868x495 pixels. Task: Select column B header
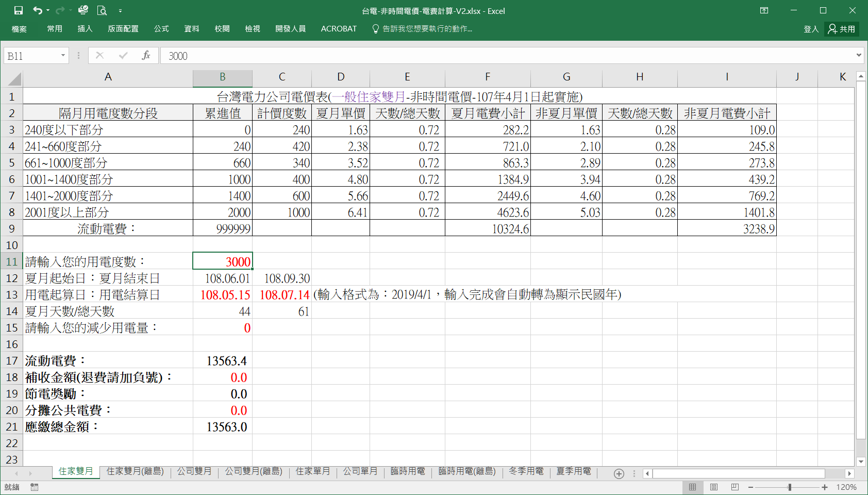click(x=223, y=77)
